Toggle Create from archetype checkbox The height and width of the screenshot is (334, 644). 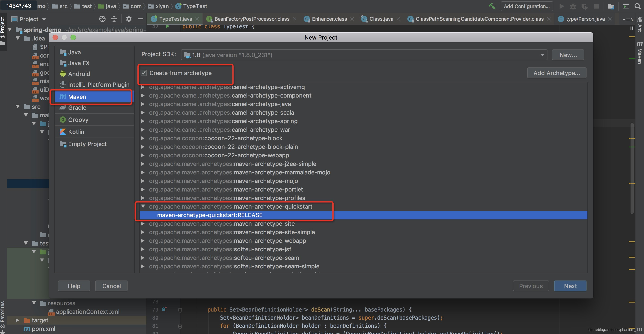(x=144, y=73)
